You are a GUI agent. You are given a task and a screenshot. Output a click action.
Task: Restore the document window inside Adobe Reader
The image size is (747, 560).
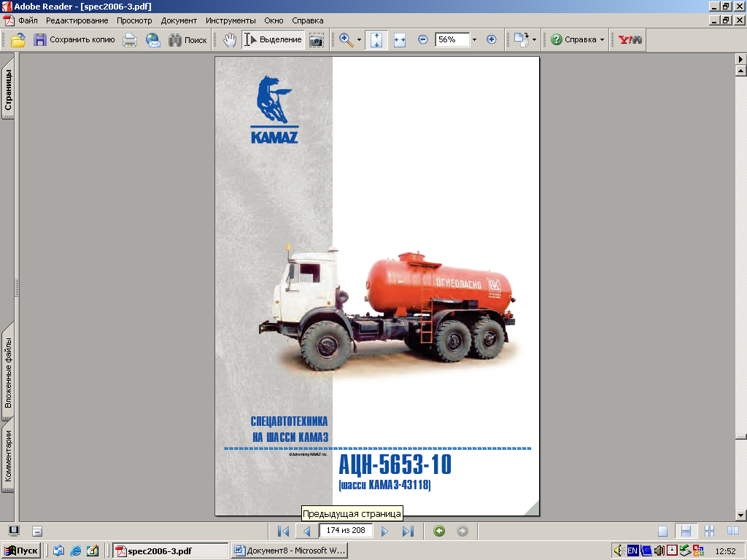[x=726, y=20]
